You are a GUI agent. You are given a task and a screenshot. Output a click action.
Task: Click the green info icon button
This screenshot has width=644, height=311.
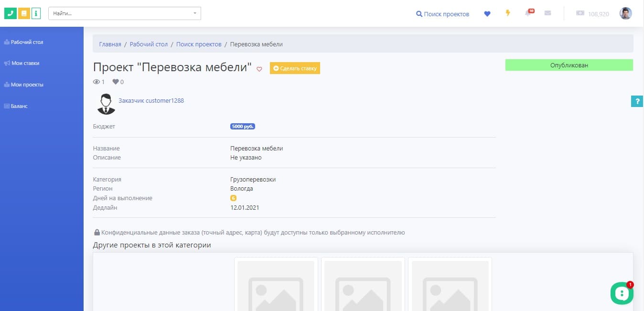coord(36,13)
